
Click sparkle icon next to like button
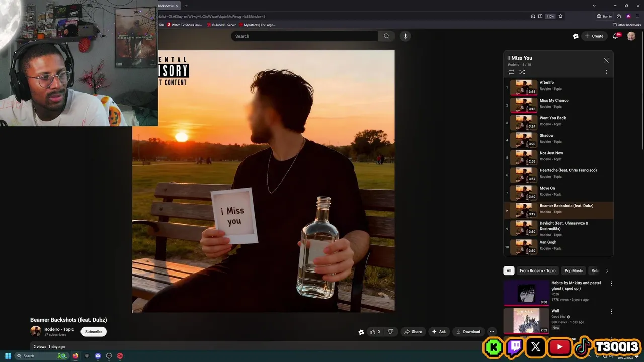click(x=361, y=332)
